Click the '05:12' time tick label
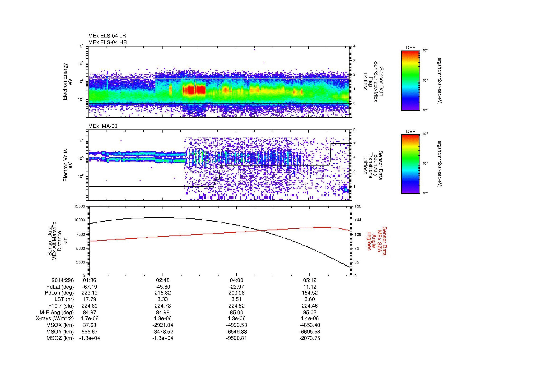555x392 pixels. 310,280
